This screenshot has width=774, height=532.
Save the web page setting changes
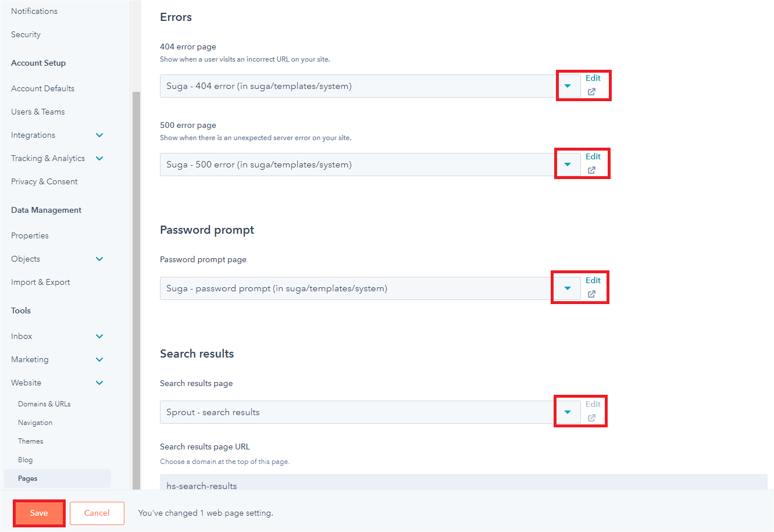(39, 513)
